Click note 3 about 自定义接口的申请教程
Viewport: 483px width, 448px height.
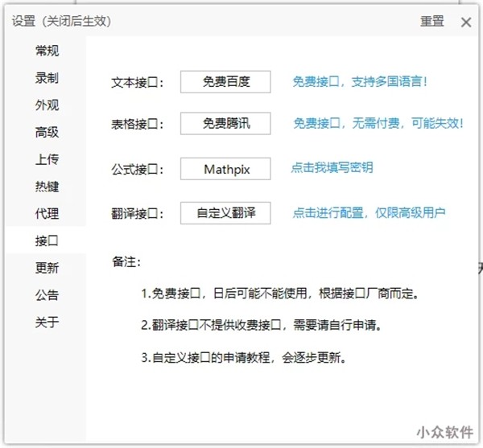[x=244, y=358]
